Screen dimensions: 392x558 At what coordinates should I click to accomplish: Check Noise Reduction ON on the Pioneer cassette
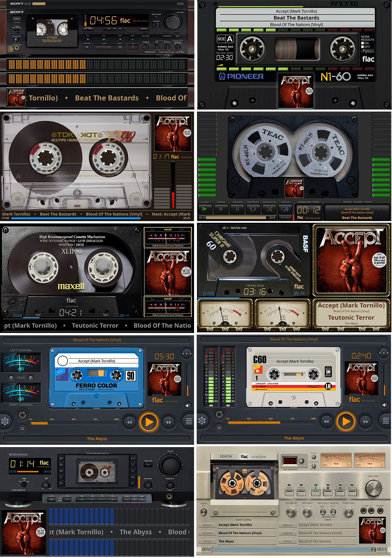coord(363,43)
